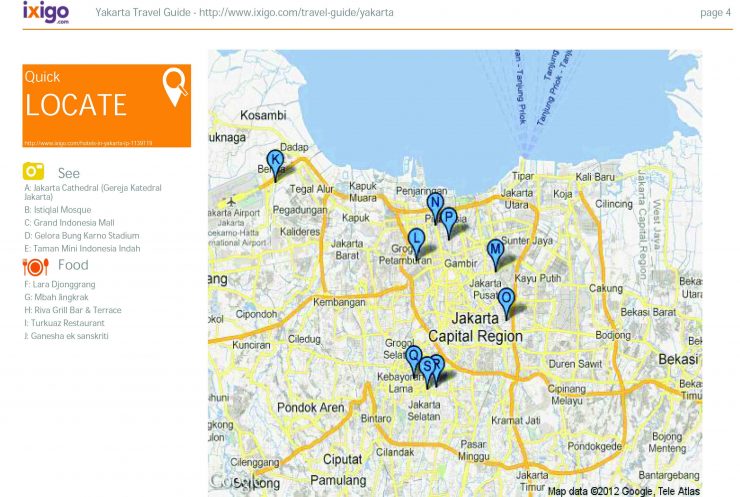
Task: Click the Ciputat map label
Action: 343,459
